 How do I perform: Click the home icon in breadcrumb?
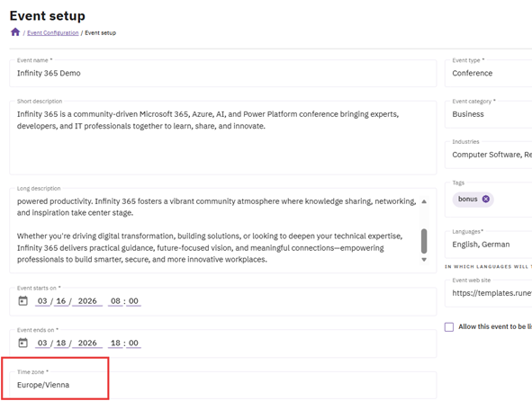click(15, 32)
